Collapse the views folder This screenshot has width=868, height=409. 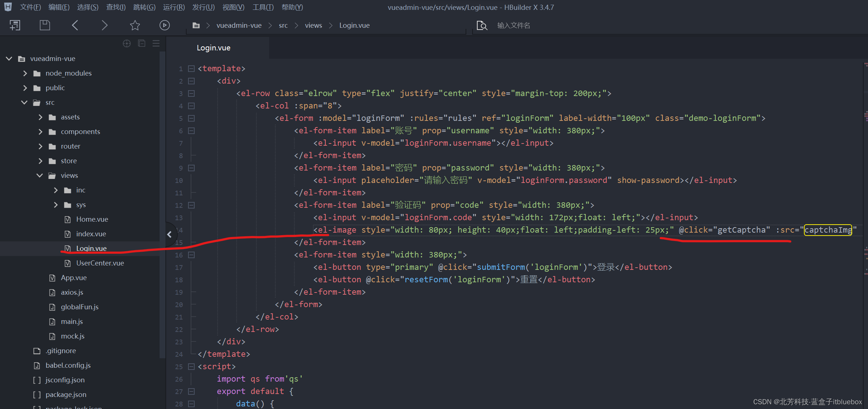[40, 175]
